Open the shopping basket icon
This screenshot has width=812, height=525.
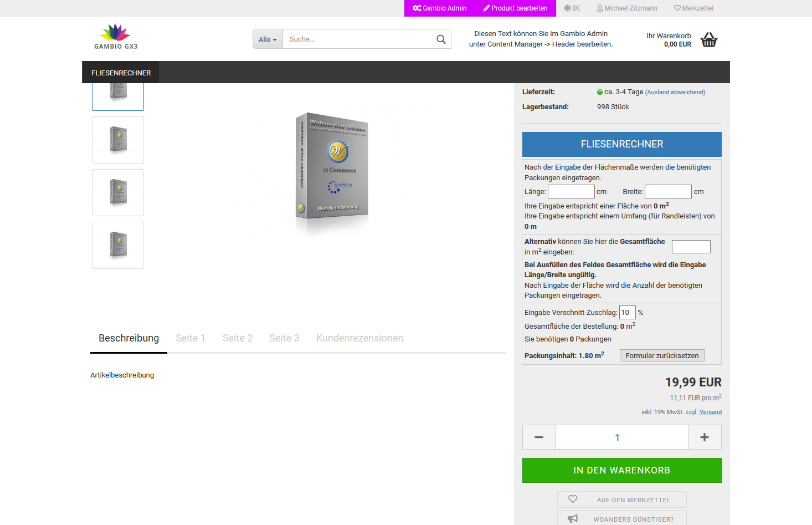(x=708, y=39)
